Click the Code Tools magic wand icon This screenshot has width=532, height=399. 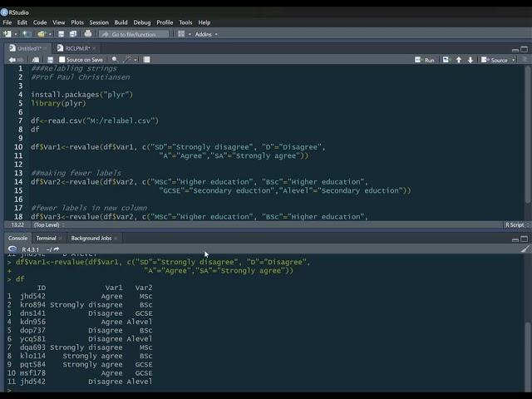click(x=127, y=59)
